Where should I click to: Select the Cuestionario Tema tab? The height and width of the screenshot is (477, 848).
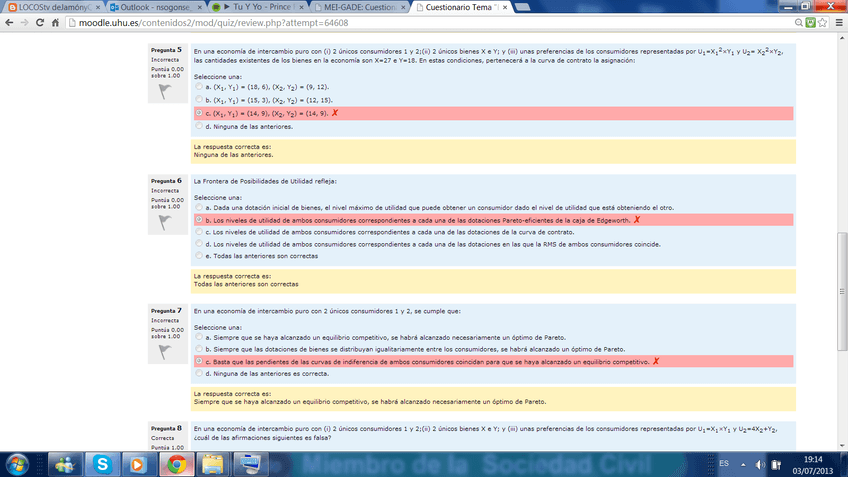click(461, 7)
